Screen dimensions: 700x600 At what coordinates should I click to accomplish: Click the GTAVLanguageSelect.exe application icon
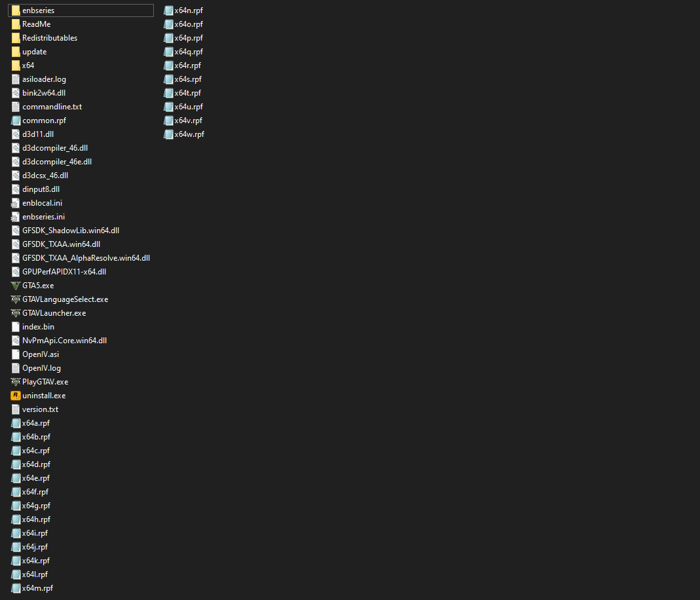point(16,299)
